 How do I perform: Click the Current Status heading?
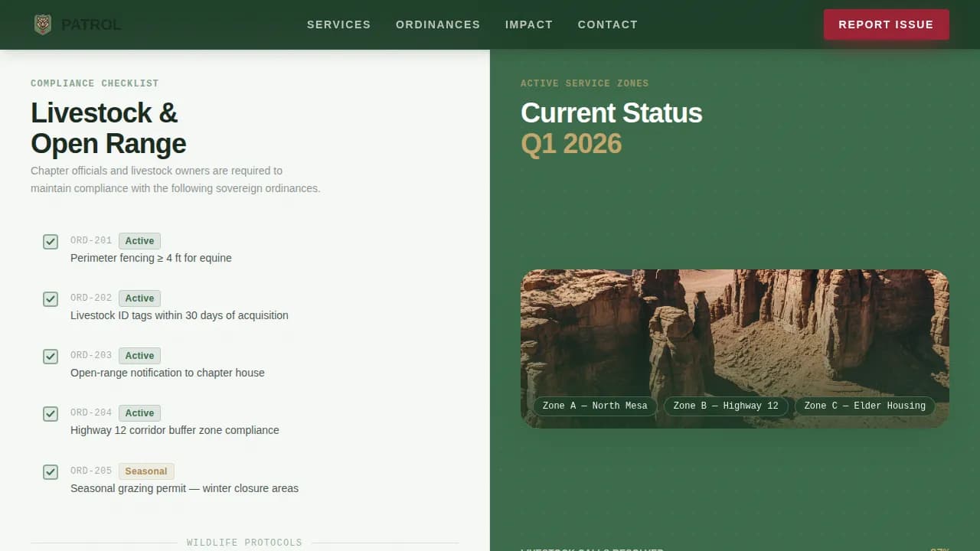(612, 112)
